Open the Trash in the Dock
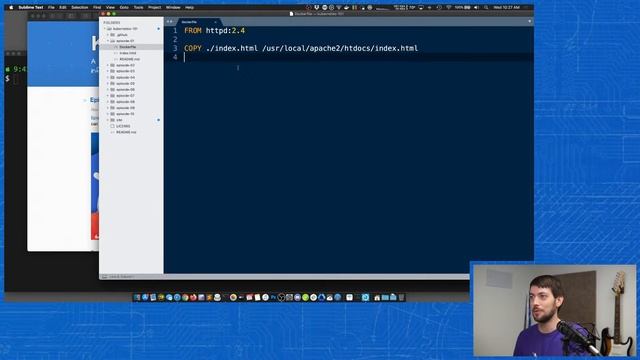 coord(402,298)
